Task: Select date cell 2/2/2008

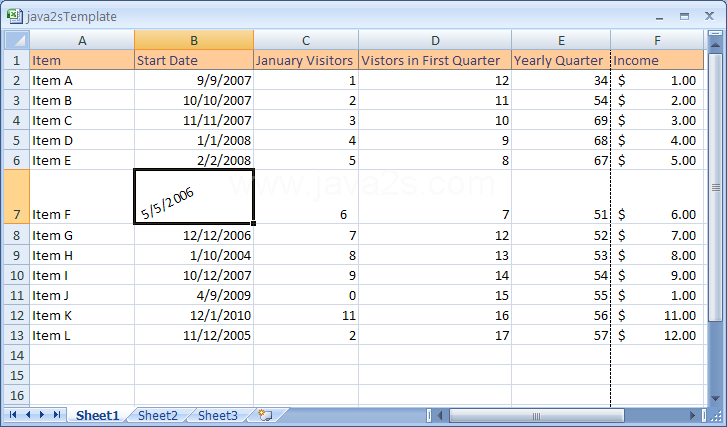Action: [x=194, y=160]
